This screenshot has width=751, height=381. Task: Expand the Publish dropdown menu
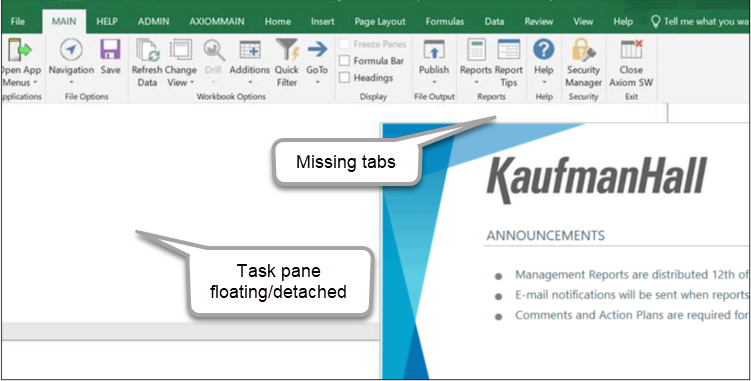(434, 82)
